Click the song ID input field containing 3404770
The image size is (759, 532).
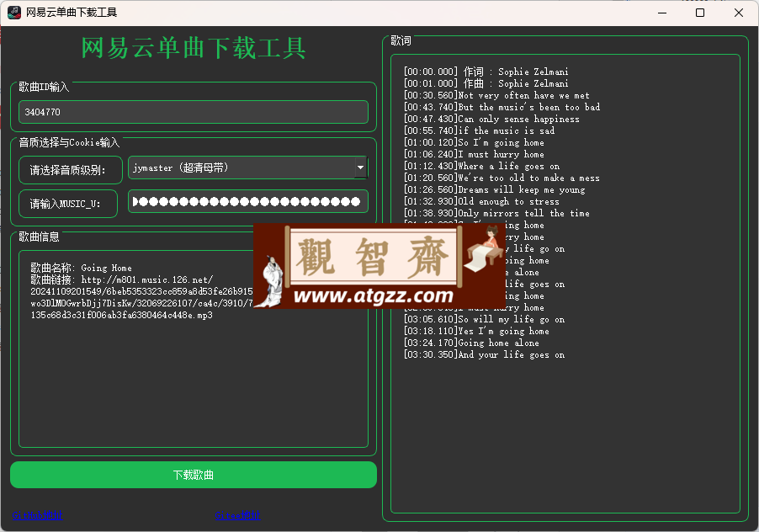pyautogui.click(x=194, y=112)
